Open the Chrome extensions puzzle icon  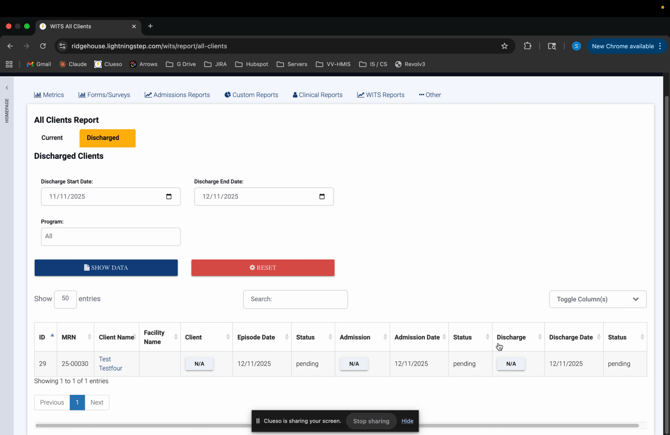(528, 46)
